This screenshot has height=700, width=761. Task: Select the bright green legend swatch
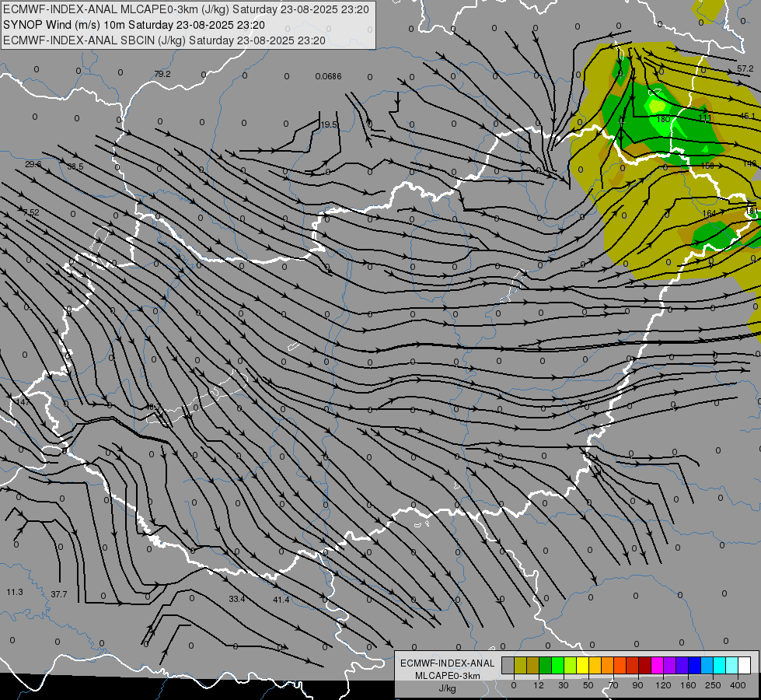pos(557,665)
